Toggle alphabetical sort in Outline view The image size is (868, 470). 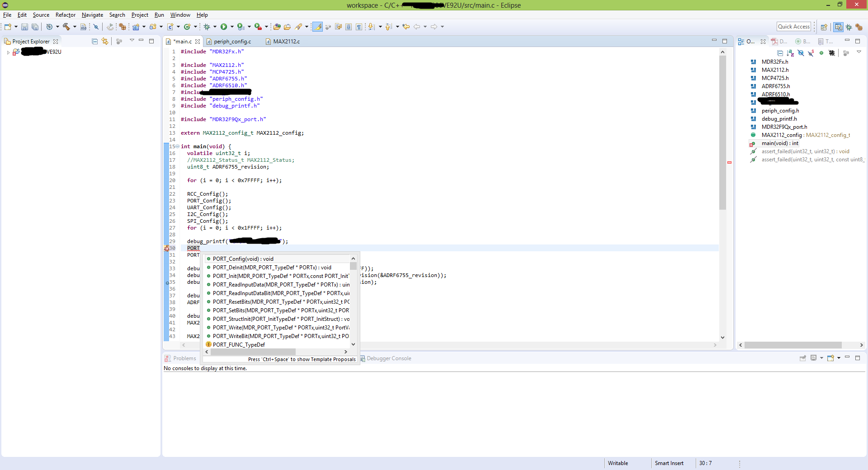pos(790,53)
